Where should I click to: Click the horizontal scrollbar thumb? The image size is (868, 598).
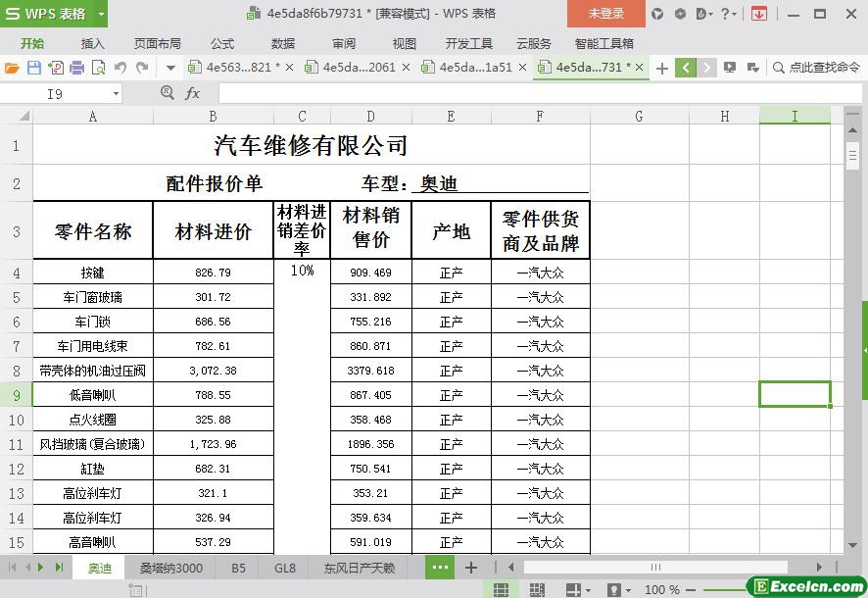(x=655, y=567)
